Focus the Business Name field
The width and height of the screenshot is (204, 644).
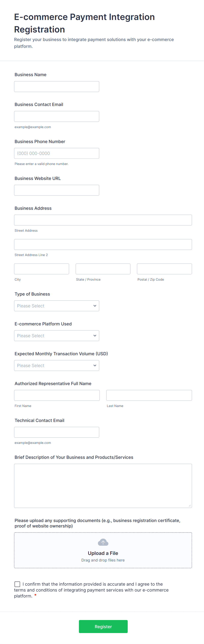pos(57,86)
